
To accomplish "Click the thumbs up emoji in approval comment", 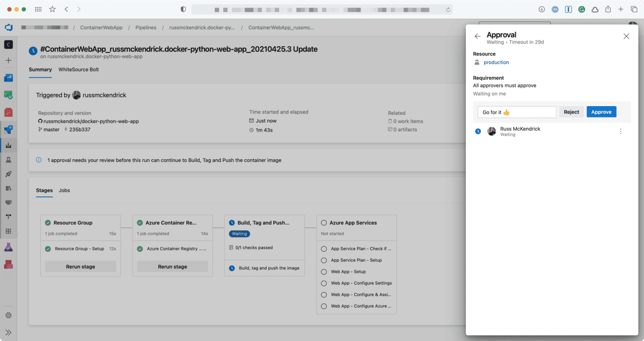I will click(x=506, y=112).
